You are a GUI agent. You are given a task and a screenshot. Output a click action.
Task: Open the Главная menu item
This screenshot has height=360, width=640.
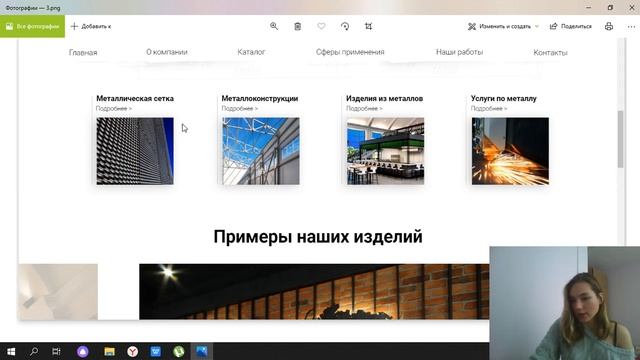tap(83, 52)
